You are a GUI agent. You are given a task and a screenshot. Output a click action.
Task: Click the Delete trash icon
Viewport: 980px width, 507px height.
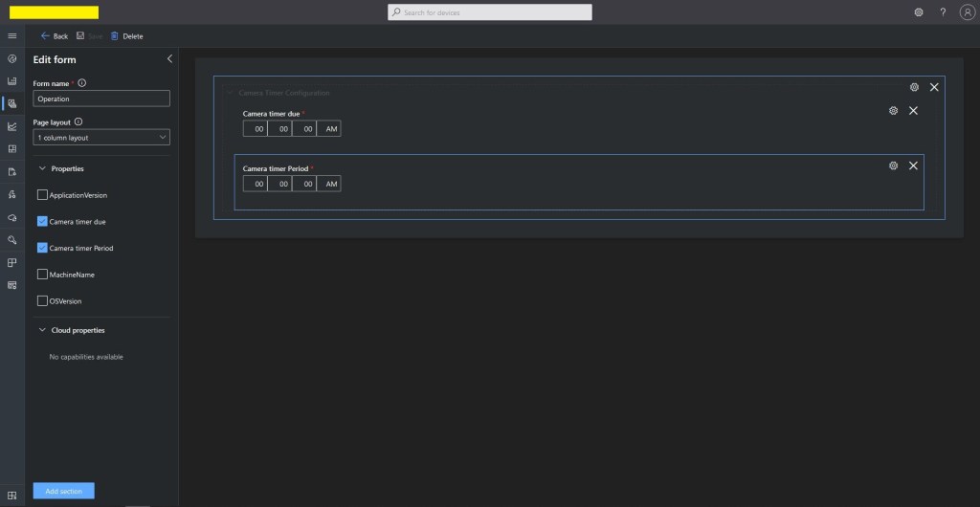tap(115, 36)
